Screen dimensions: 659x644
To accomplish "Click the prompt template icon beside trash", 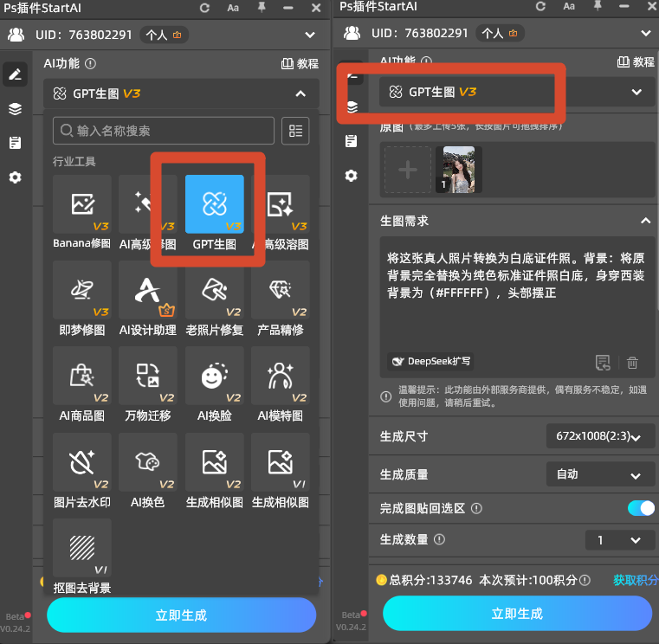I will coord(603,363).
